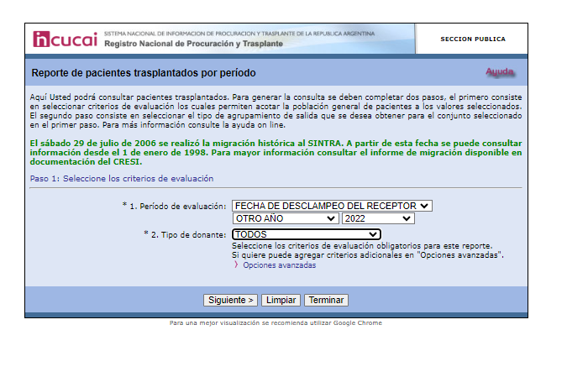The width and height of the screenshot is (588, 372).
Task: Click the INCUCAI logo
Action: (65, 39)
